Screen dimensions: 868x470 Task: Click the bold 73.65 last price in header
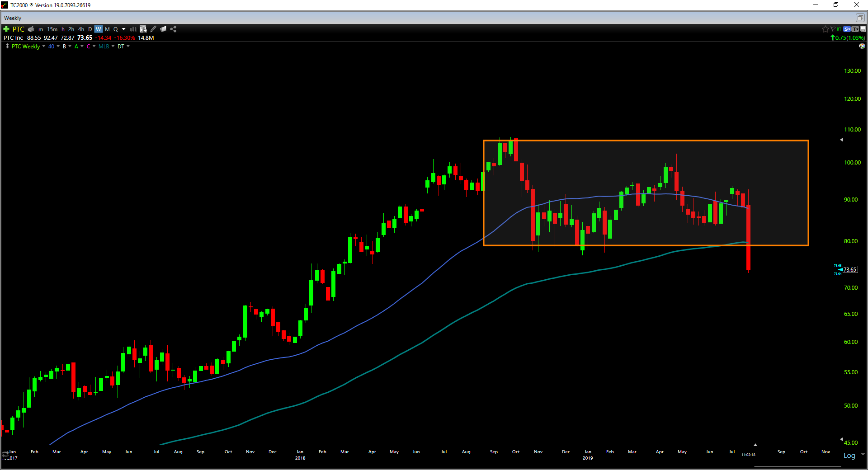85,38
